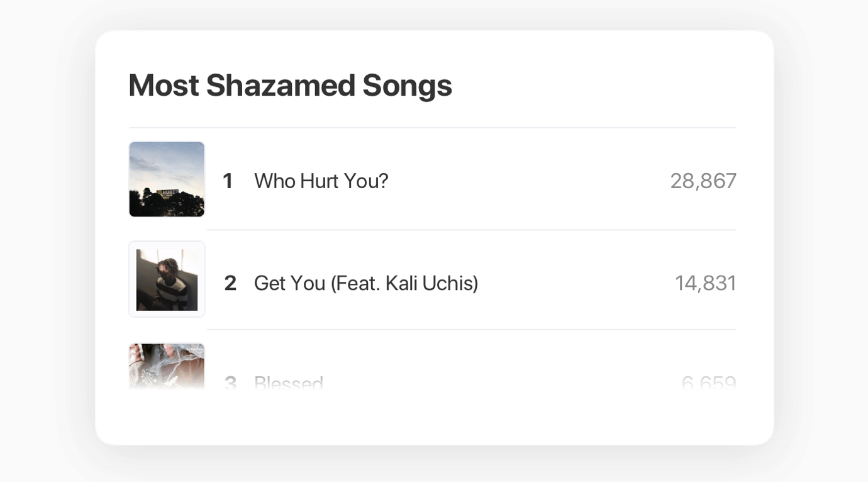Click the divider line under the heading
The image size is (868, 482).
433,128
